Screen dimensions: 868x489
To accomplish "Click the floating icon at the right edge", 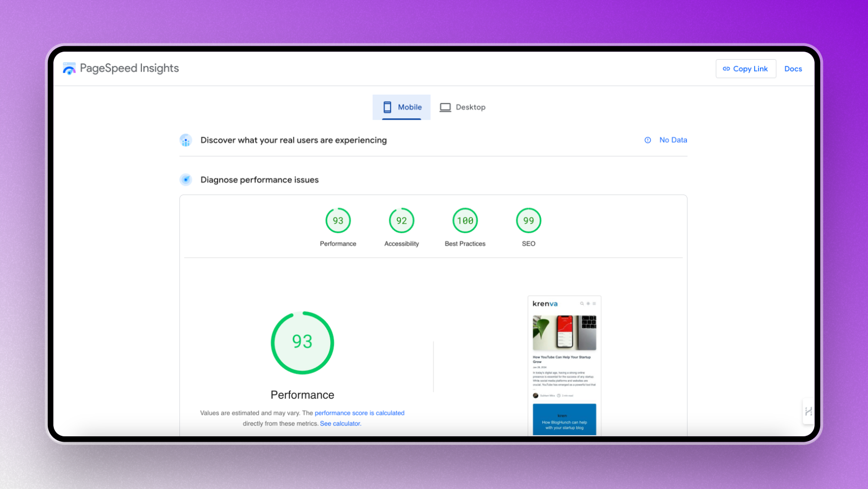I will click(x=808, y=412).
